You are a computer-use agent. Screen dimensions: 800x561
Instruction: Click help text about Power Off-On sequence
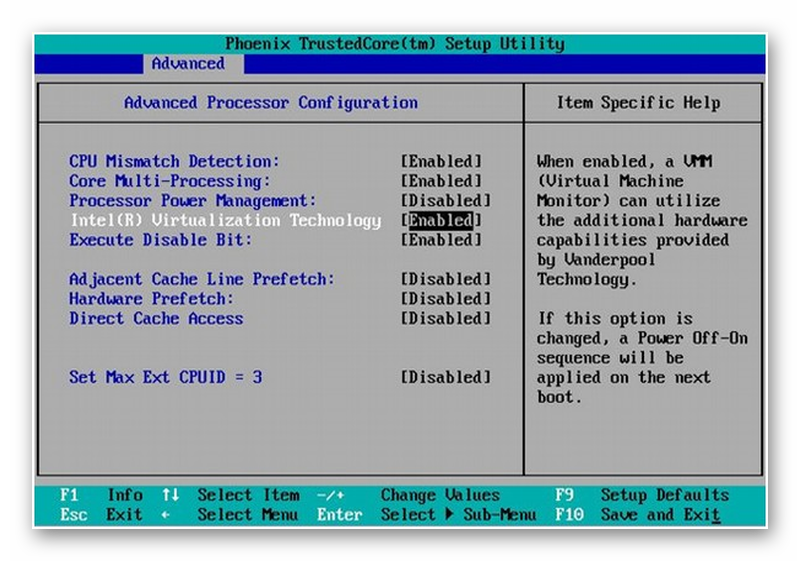pos(642,358)
